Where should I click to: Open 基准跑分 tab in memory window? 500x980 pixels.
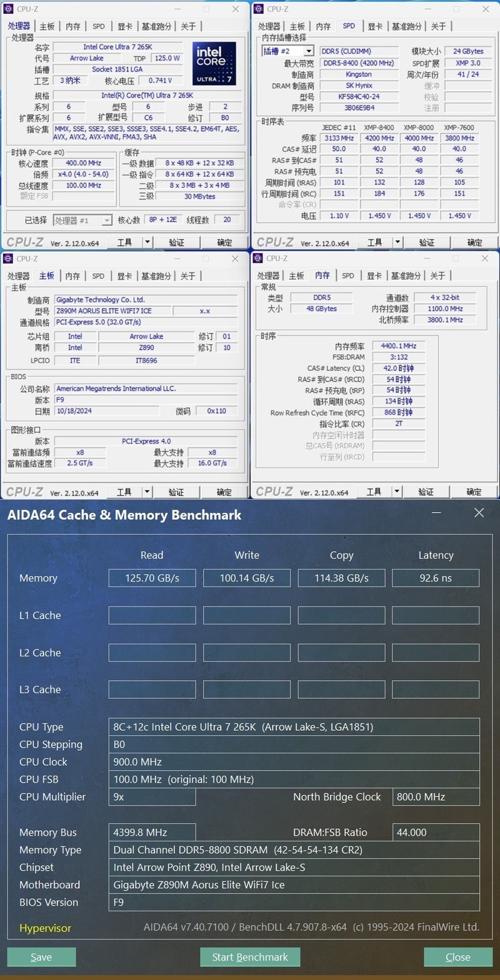(406, 275)
